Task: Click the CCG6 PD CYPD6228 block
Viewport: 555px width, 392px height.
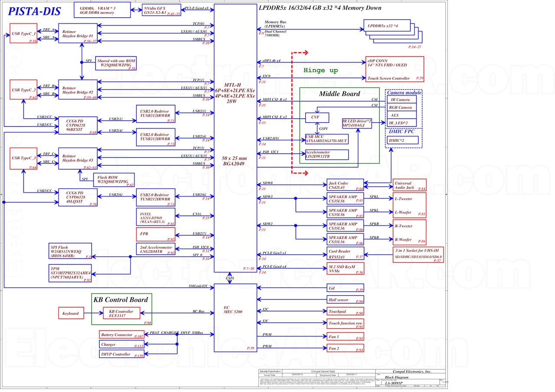Action: tap(78, 125)
